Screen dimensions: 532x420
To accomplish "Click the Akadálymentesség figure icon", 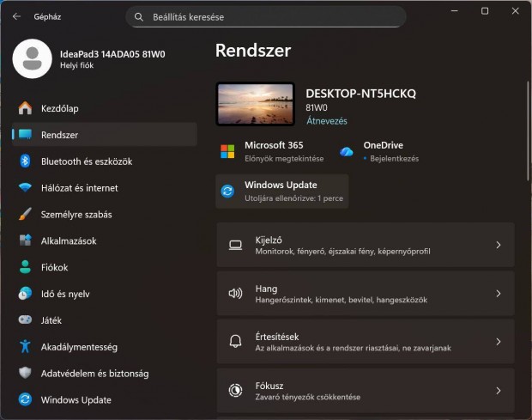I will pos(25,347).
